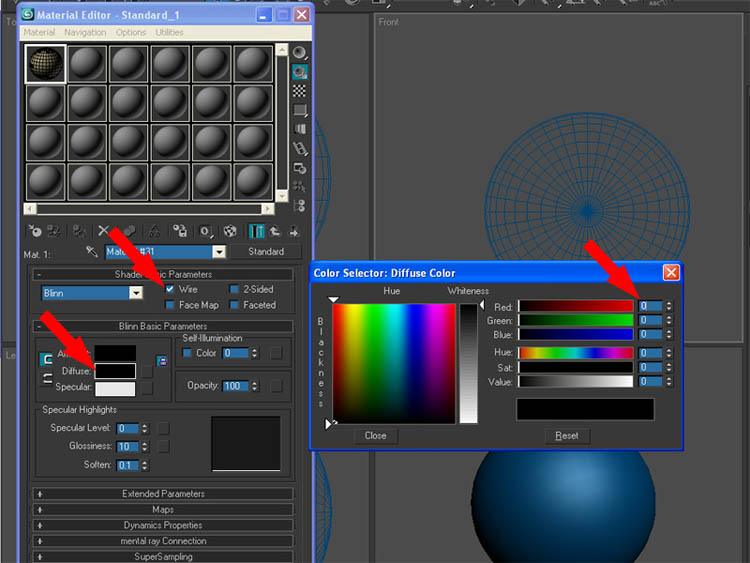Expand the Extended Parameters rollout
This screenshot has height=563, width=750.
click(163, 494)
